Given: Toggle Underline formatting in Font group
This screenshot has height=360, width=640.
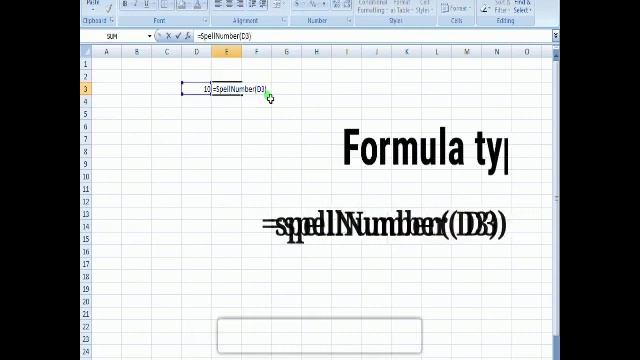Looking at the screenshot, I should pos(147,4).
